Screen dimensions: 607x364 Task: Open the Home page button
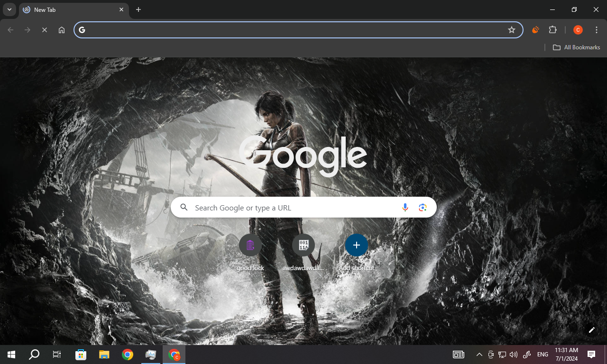(62, 30)
